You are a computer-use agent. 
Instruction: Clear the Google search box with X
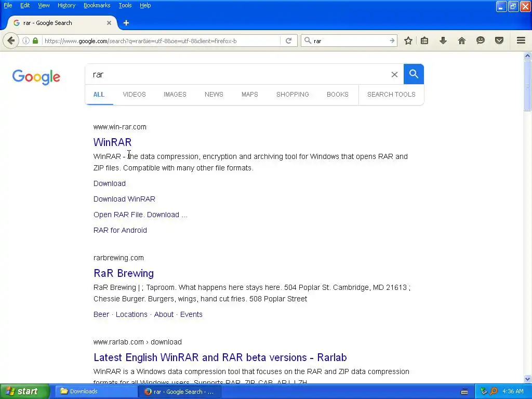pyautogui.click(x=394, y=74)
